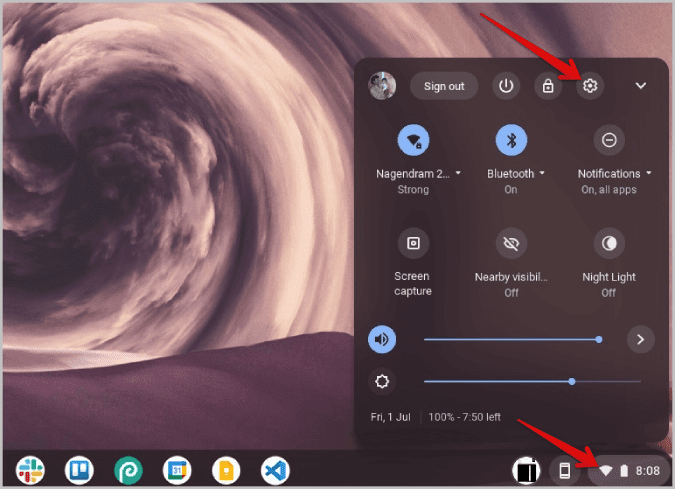Expand the Notifications settings dropdown
Image resolution: width=675 pixels, height=489 pixels.
649,173
